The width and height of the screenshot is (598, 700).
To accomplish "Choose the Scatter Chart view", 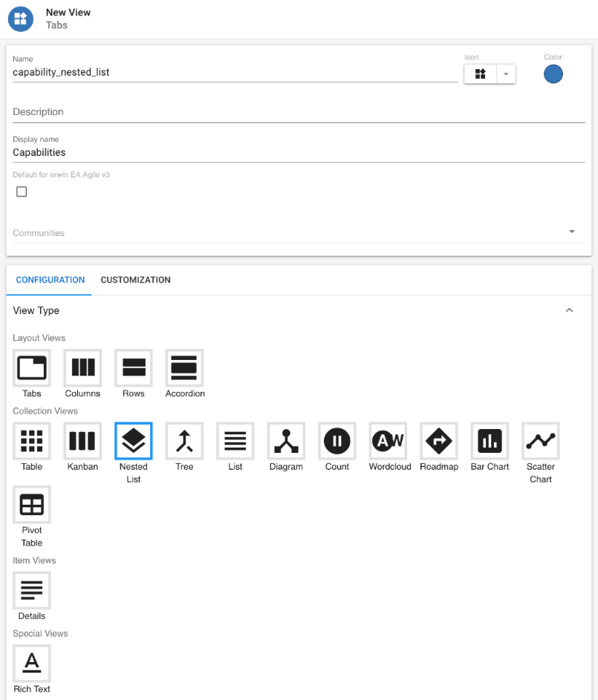I will pos(541,441).
